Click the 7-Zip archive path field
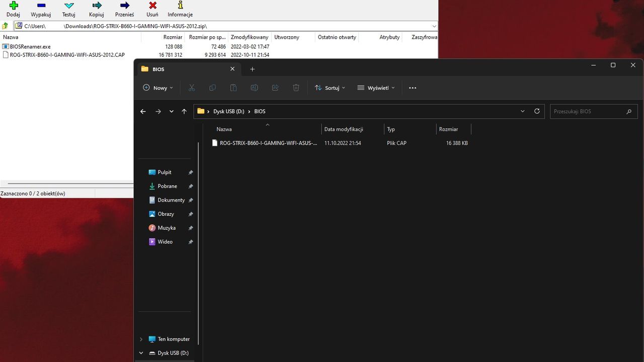 tap(225, 26)
